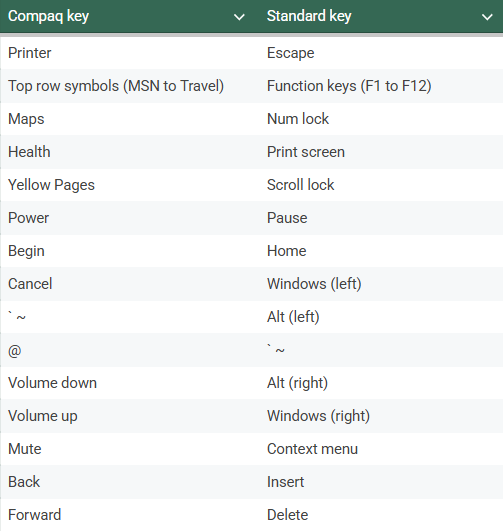
Task: Select the Yellow Pages cell
Action: point(129,185)
